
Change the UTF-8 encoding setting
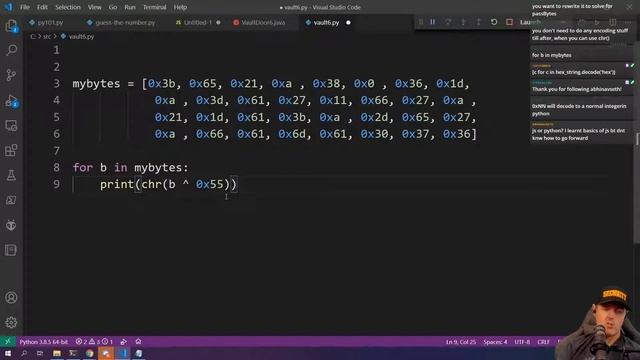(x=522, y=342)
